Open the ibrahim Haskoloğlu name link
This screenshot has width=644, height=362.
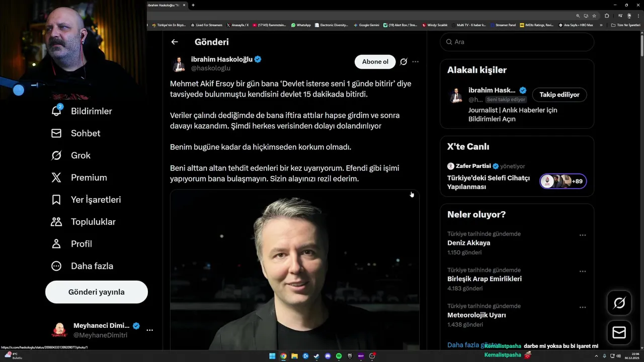pyautogui.click(x=222, y=59)
